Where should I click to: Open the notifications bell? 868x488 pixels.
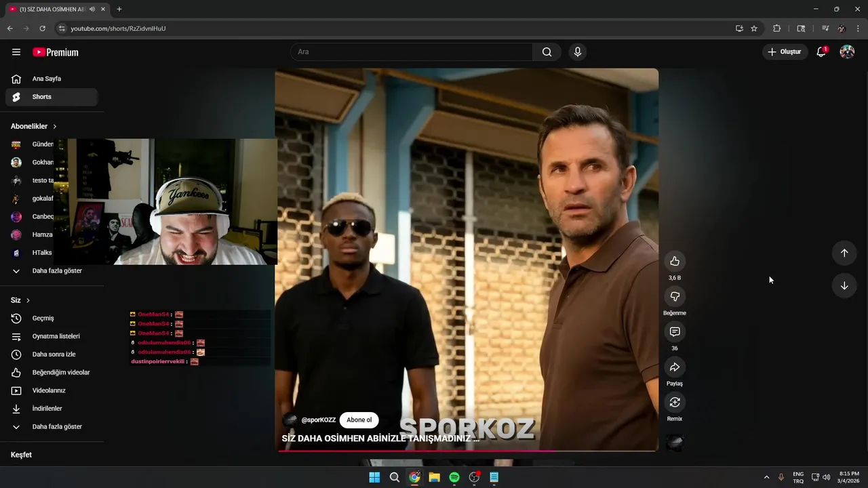point(821,52)
